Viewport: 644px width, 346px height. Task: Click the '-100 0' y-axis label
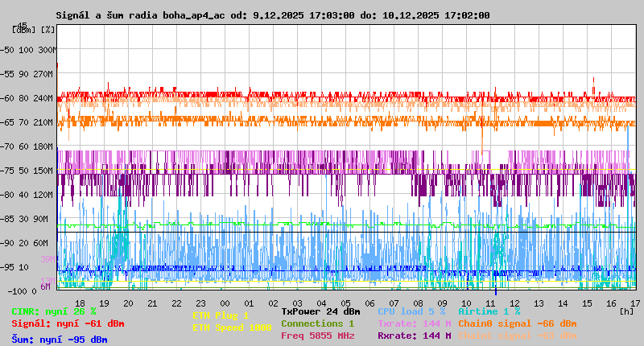click(23, 291)
